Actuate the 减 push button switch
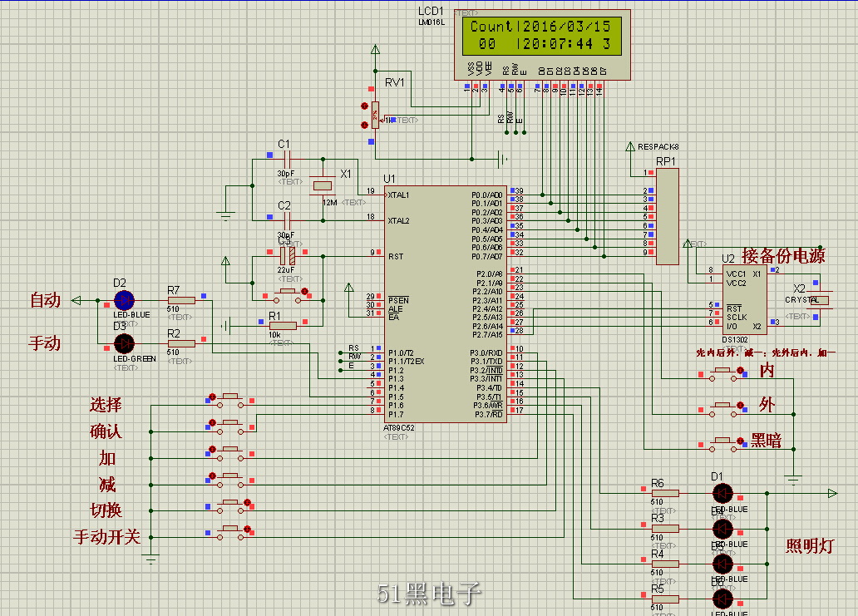This screenshot has height=616, width=858. click(x=229, y=480)
